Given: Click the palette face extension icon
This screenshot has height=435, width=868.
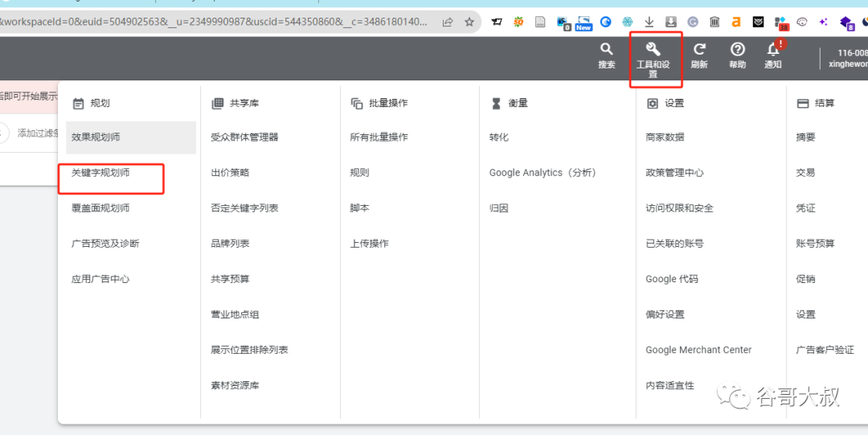Looking at the screenshot, I should [802, 23].
